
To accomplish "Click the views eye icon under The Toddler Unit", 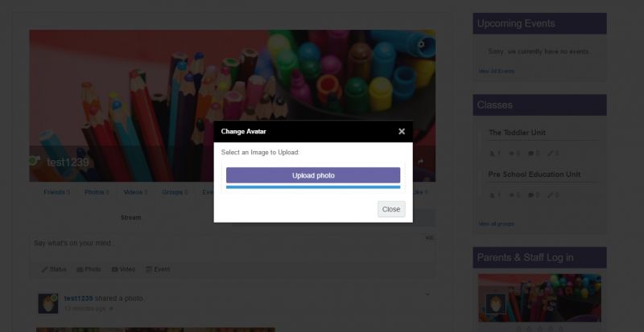I will [x=512, y=154].
